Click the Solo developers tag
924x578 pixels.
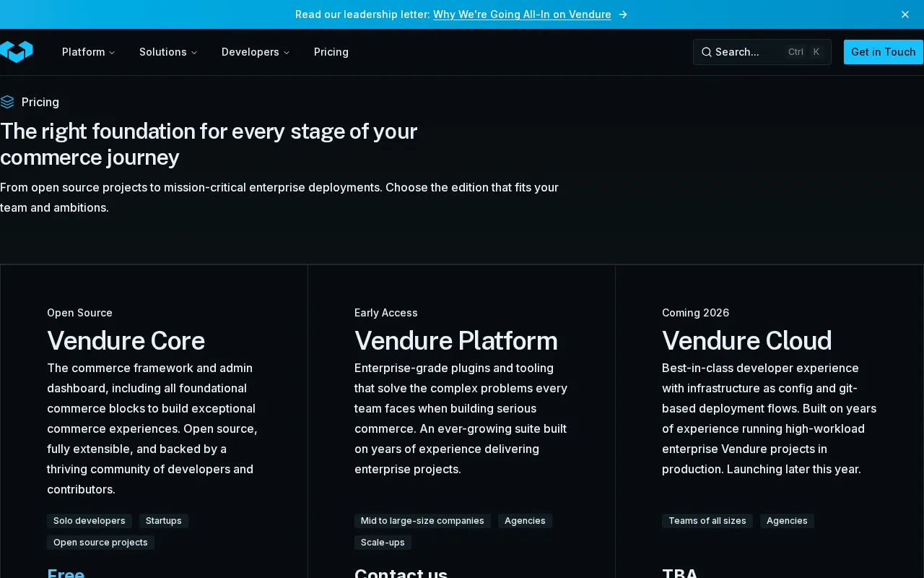[90, 521]
